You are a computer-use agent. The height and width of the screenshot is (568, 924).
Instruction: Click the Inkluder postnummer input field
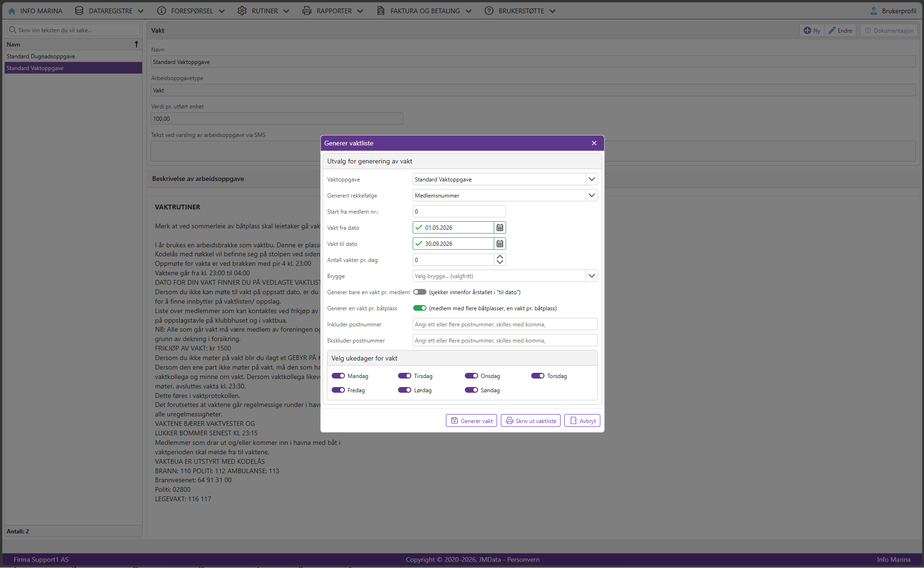(505, 325)
